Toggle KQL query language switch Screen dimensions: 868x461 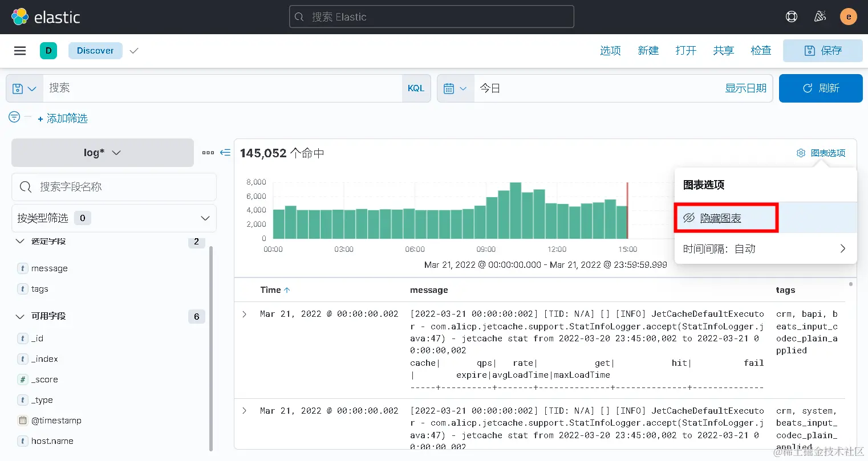tap(416, 88)
